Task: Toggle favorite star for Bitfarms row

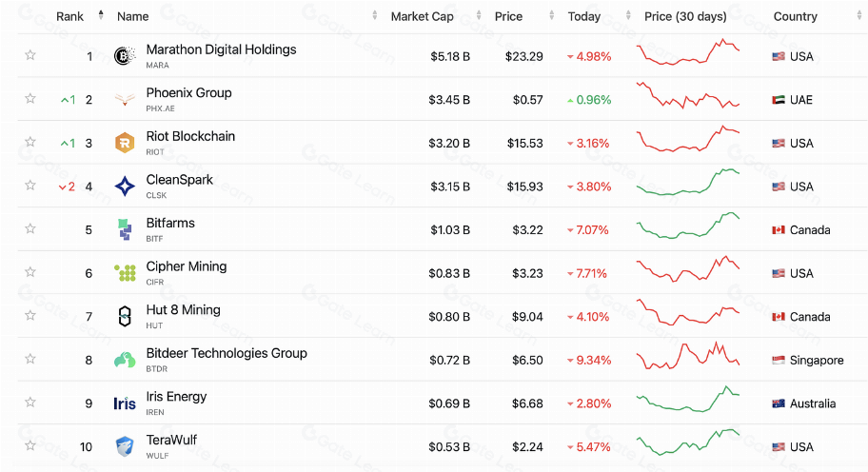Action: [30, 228]
